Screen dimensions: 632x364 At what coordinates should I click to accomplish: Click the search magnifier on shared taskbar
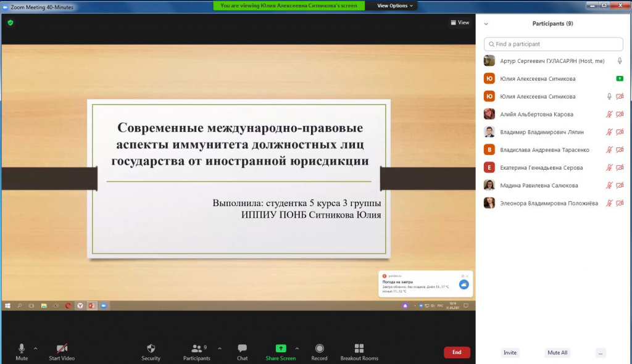(x=19, y=305)
